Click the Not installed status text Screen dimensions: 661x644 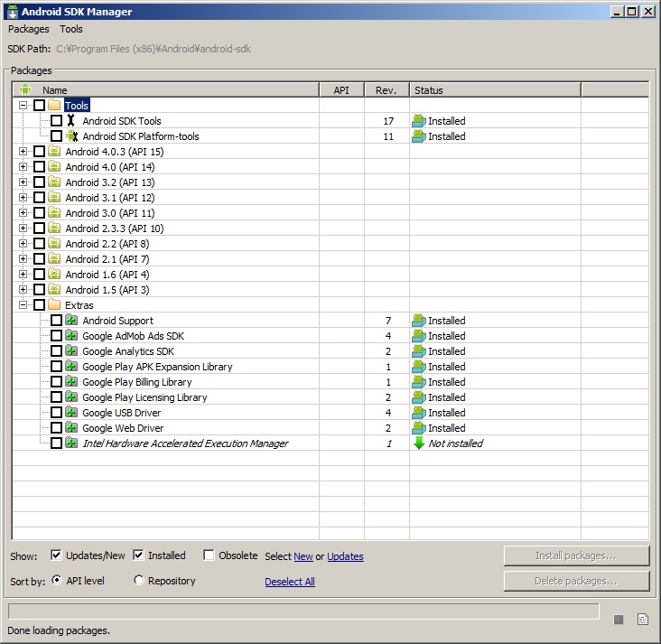tap(456, 443)
